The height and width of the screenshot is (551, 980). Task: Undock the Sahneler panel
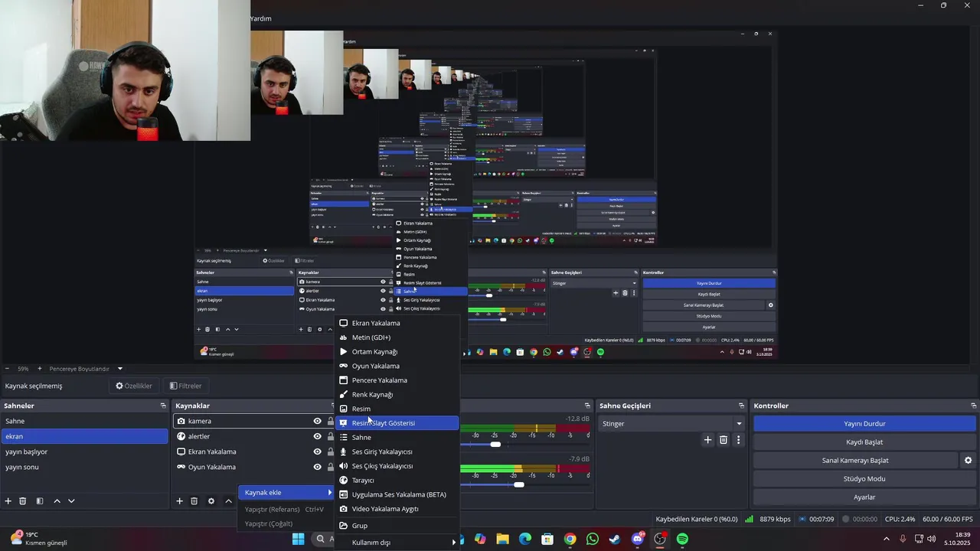(x=163, y=406)
